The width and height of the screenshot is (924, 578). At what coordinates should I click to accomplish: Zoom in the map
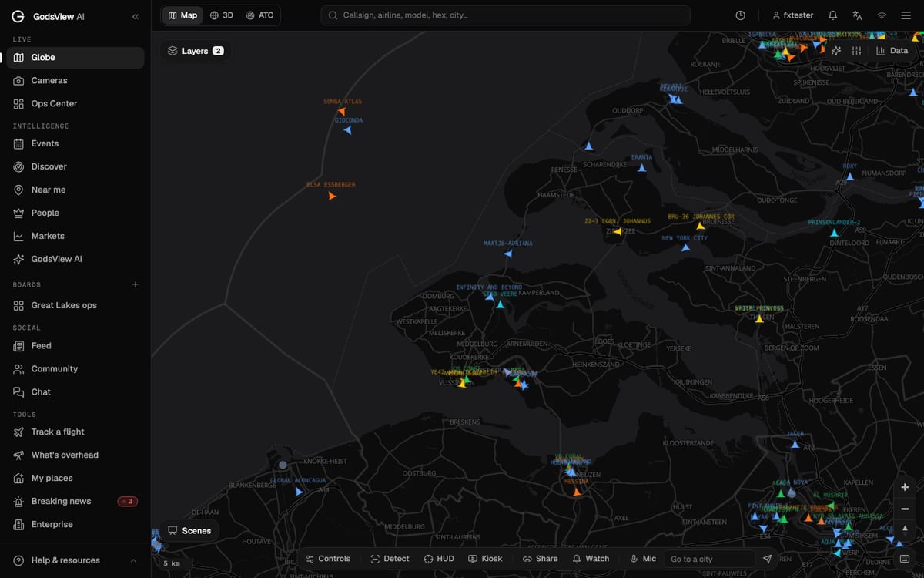(905, 487)
